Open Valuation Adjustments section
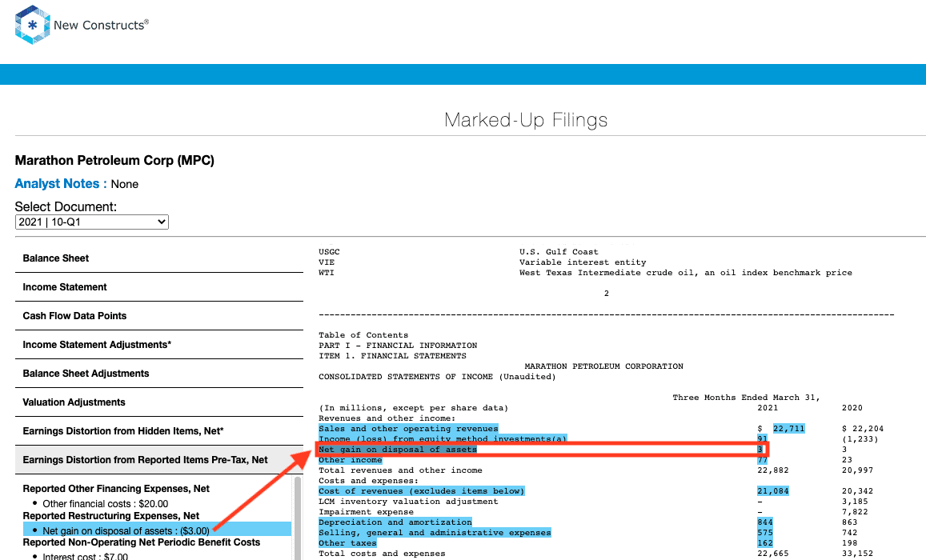Screen dimensions: 926x560 coord(158,402)
